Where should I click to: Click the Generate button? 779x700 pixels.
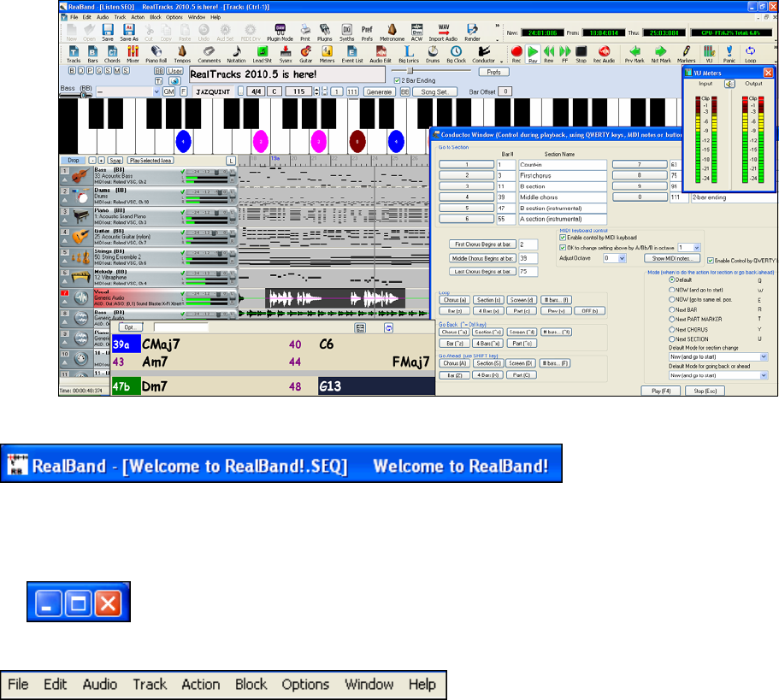coord(379,91)
